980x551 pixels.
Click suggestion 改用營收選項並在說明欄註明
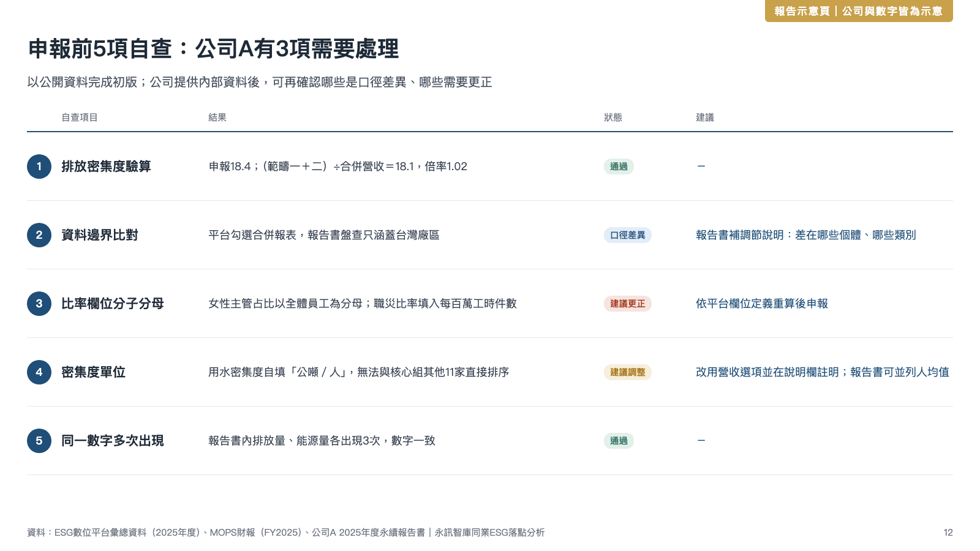823,372
